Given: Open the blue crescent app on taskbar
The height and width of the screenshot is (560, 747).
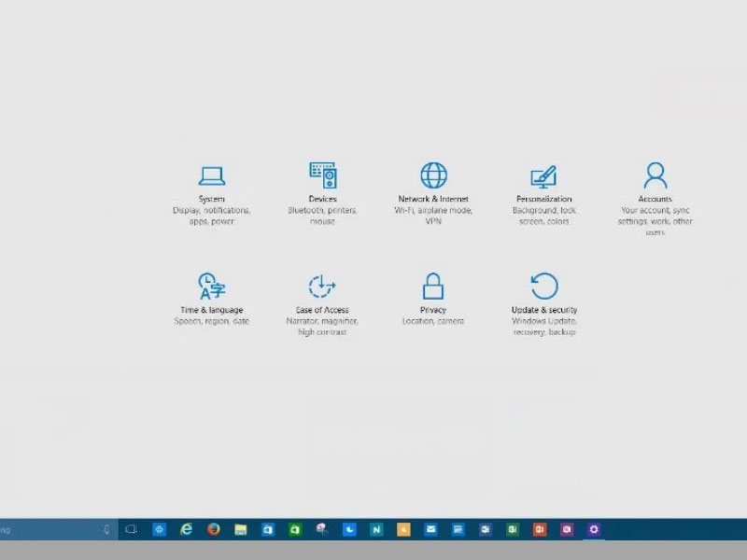Looking at the screenshot, I should 349,529.
